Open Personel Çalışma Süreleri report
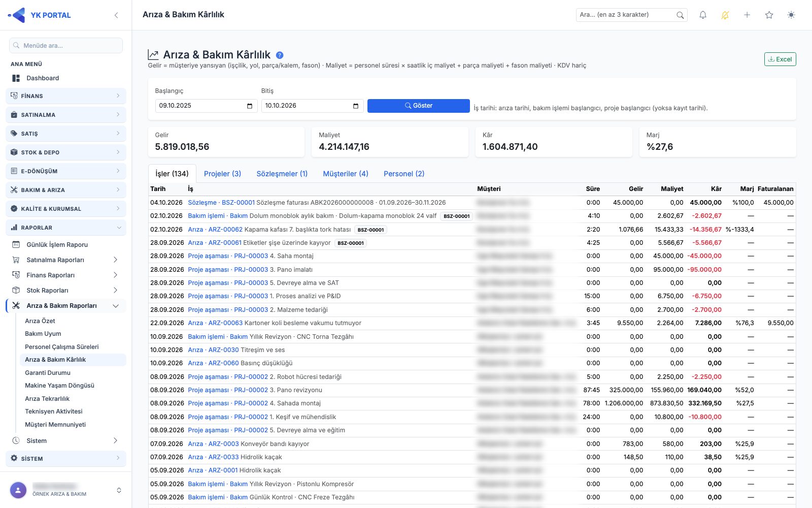Viewport: 812px width, 508px height. click(62, 347)
